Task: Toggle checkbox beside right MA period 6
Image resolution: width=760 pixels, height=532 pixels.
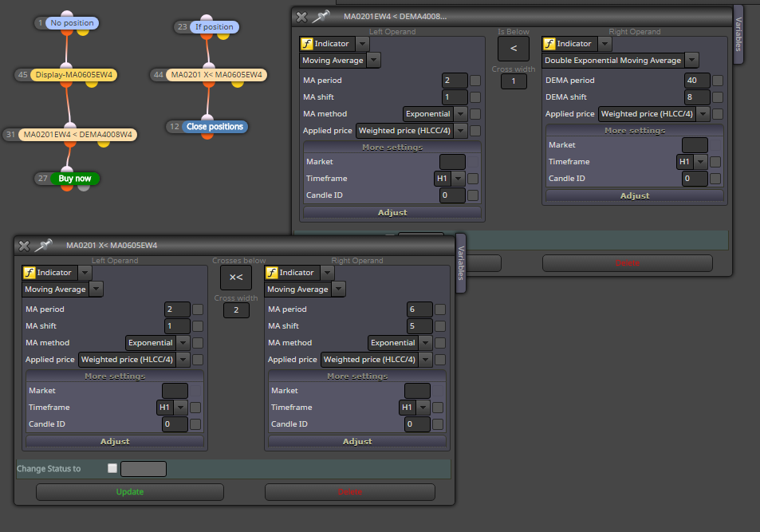Action: [x=440, y=309]
